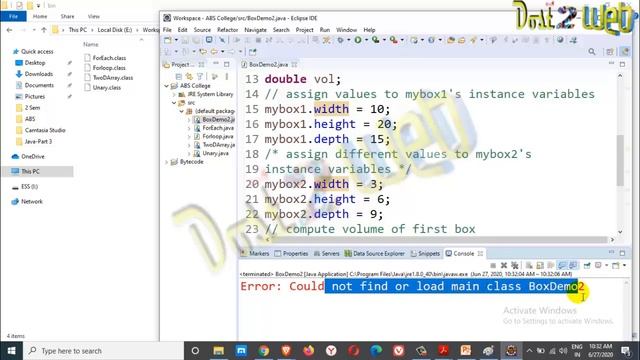Image resolution: width=640 pixels, height=360 pixels.
Task: Open the Eclipse Run menu
Action: pyautogui.click(x=324, y=30)
